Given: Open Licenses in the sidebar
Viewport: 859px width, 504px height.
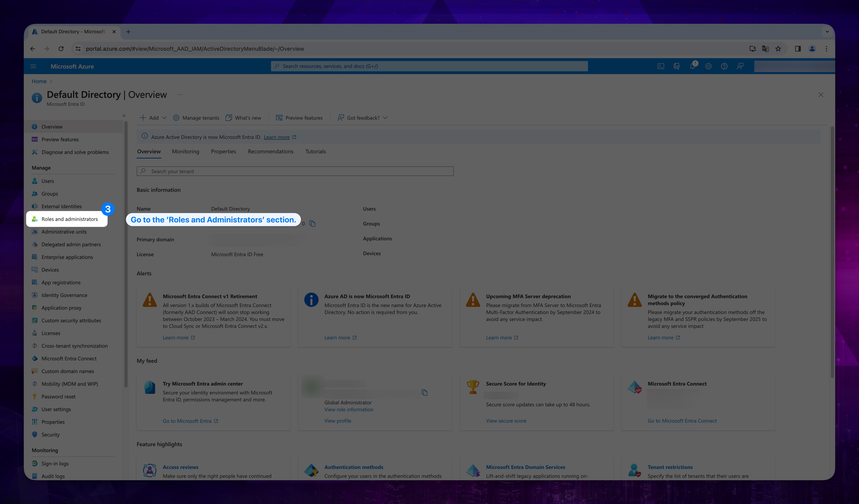Looking at the screenshot, I should (51, 333).
